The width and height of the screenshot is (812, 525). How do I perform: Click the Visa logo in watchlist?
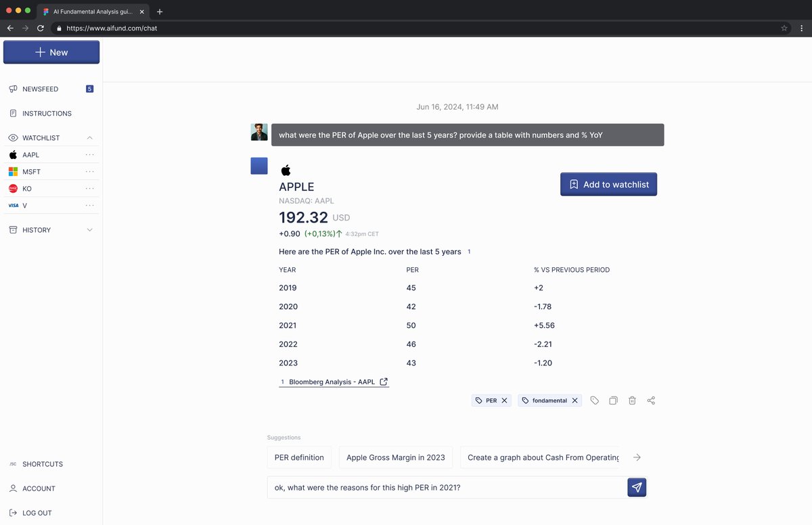tap(13, 205)
